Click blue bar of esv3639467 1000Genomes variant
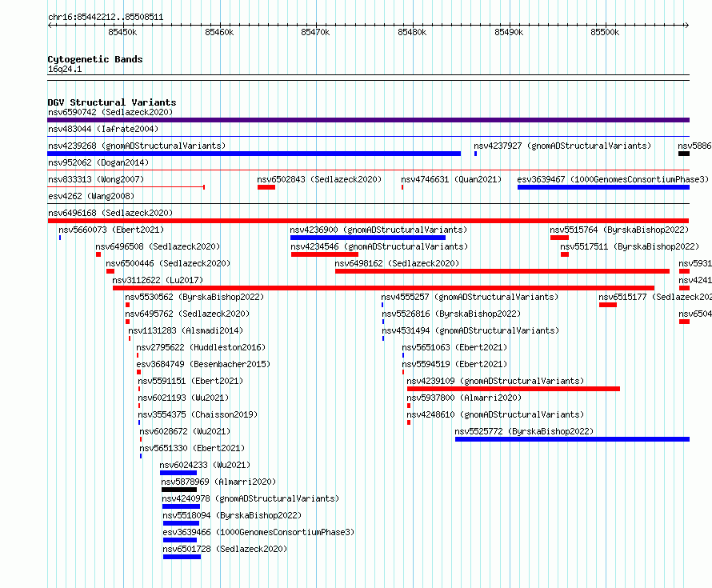This screenshot has height=588, width=712. 603,187
